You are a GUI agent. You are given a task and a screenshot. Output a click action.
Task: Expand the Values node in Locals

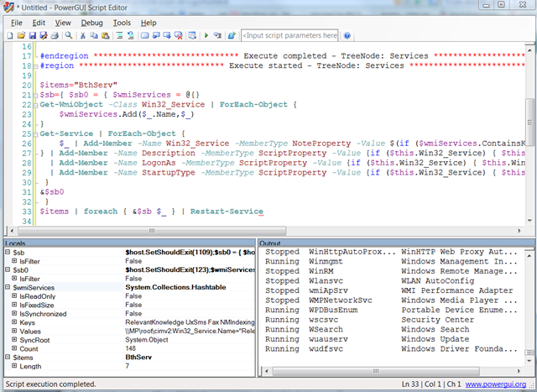[14, 331]
